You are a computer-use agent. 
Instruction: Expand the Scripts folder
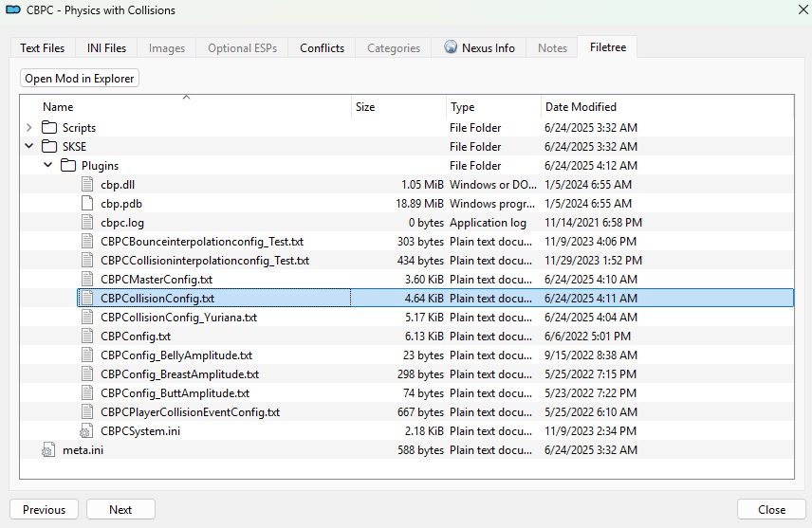(29, 127)
